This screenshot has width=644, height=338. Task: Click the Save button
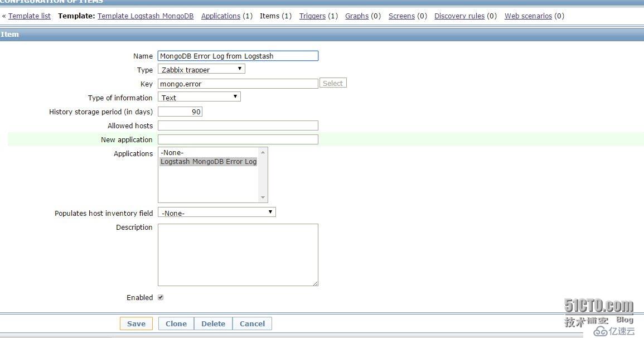[136, 323]
